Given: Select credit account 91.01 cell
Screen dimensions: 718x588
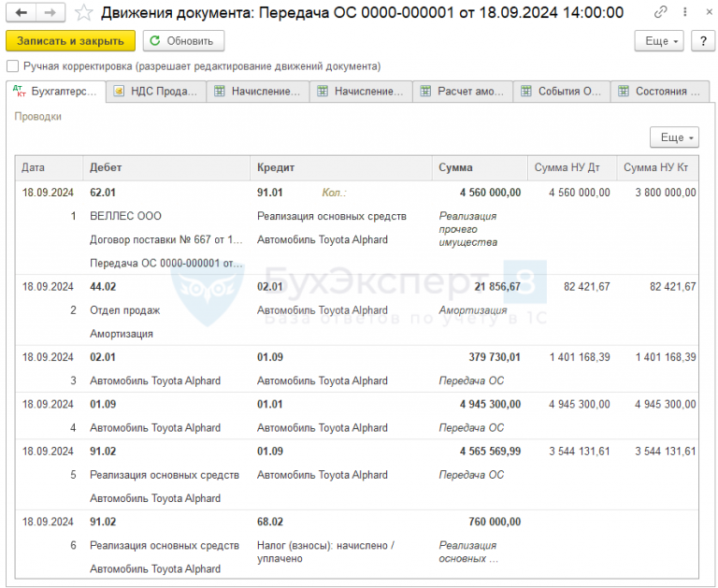Looking at the screenshot, I should tap(269, 193).
